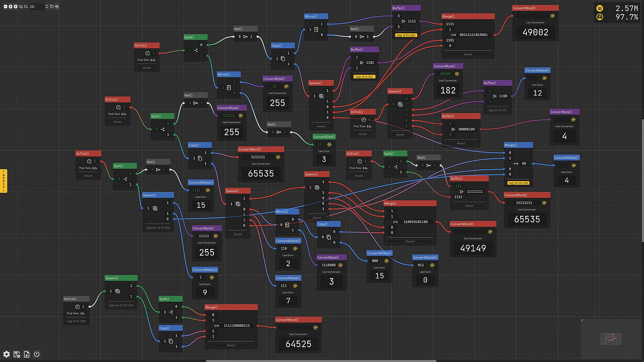Click the snap distance stepper arrows
The width and height of the screenshot is (644, 362).
click(47, 6)
